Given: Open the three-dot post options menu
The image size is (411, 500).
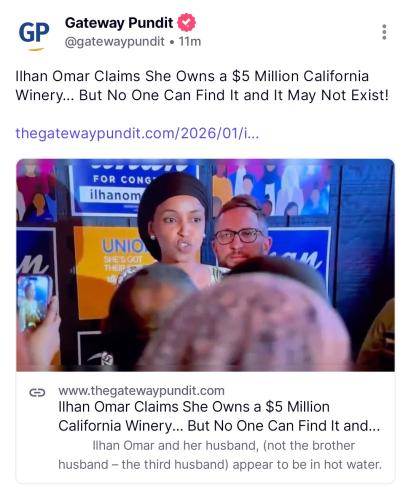Looking at the screenshot, I should click(384, 32).
